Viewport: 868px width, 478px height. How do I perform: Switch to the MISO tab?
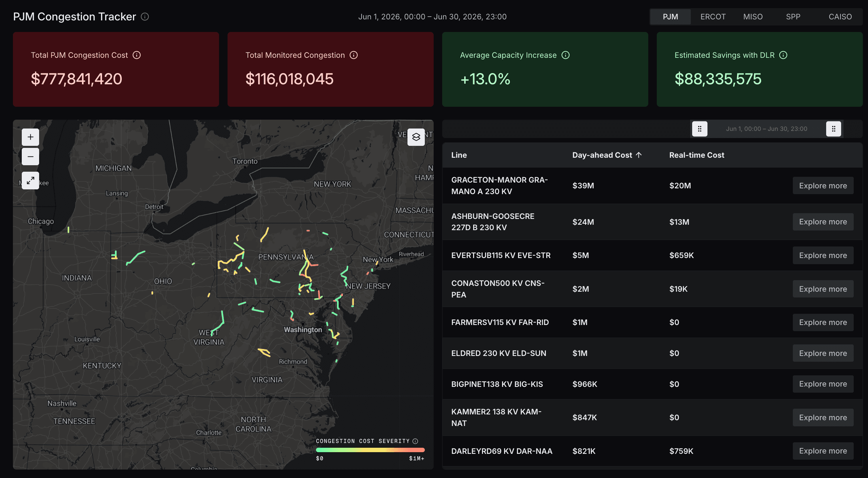pyautogui.click(x=753, y=17)
